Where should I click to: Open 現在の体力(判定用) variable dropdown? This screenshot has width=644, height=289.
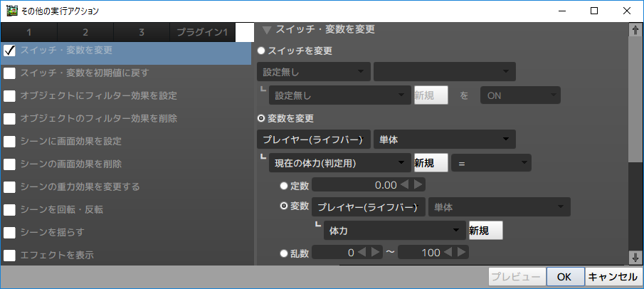(340, 163)
